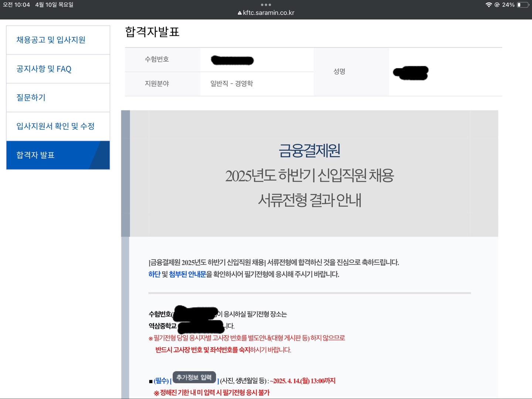Click the 일반직 - 경영학 field value

(232, 83)
